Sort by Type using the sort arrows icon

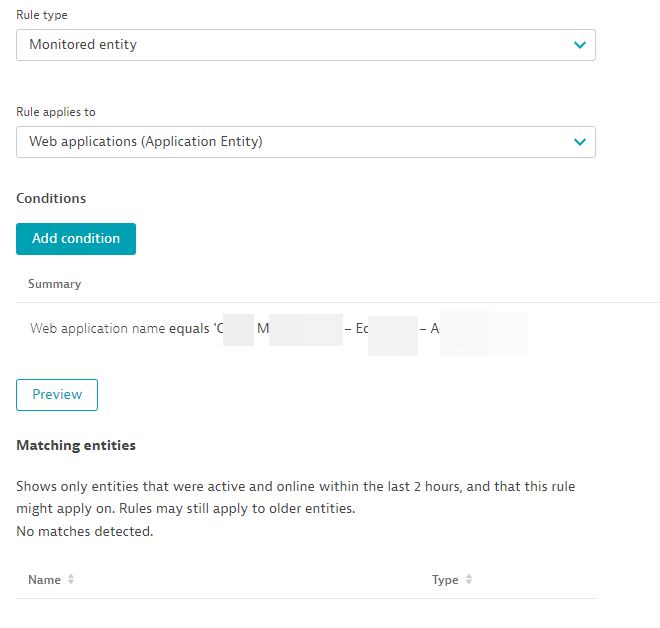[469, 580]
